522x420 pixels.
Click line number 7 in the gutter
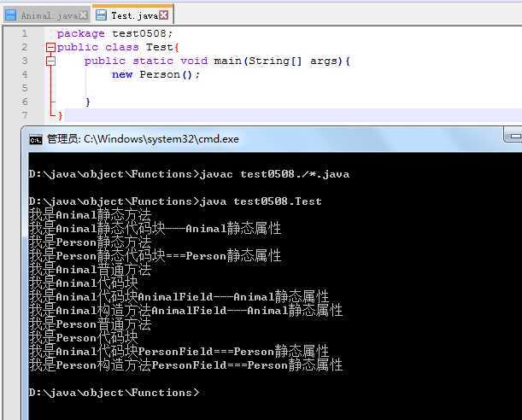pos(25,115)
